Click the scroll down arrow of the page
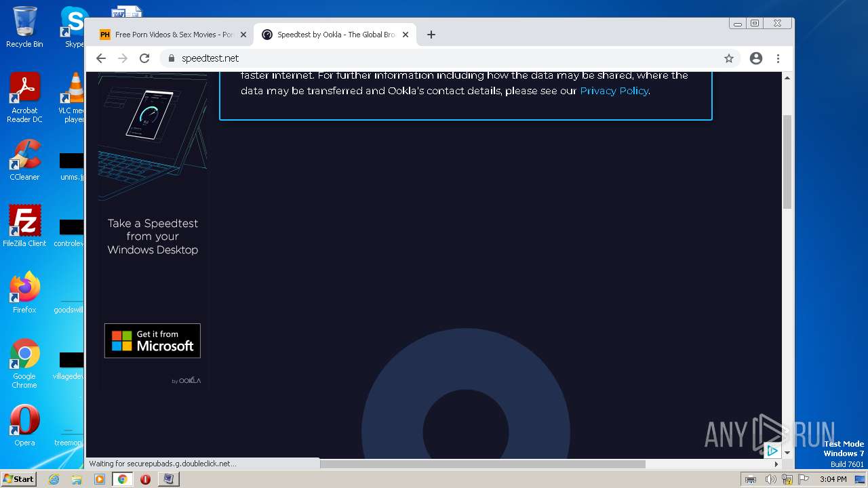This screenshot has width=868, height=488. click(x=787, y=453)
